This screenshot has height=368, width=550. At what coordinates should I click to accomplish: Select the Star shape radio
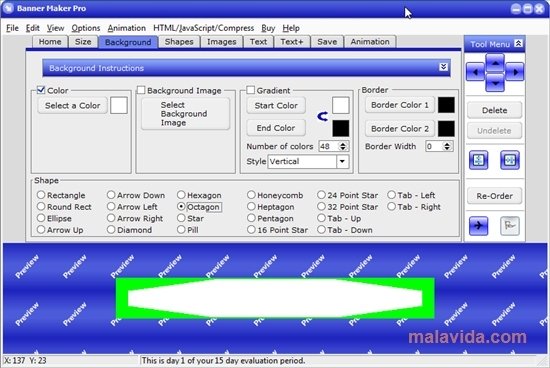[x=181, y=218]
